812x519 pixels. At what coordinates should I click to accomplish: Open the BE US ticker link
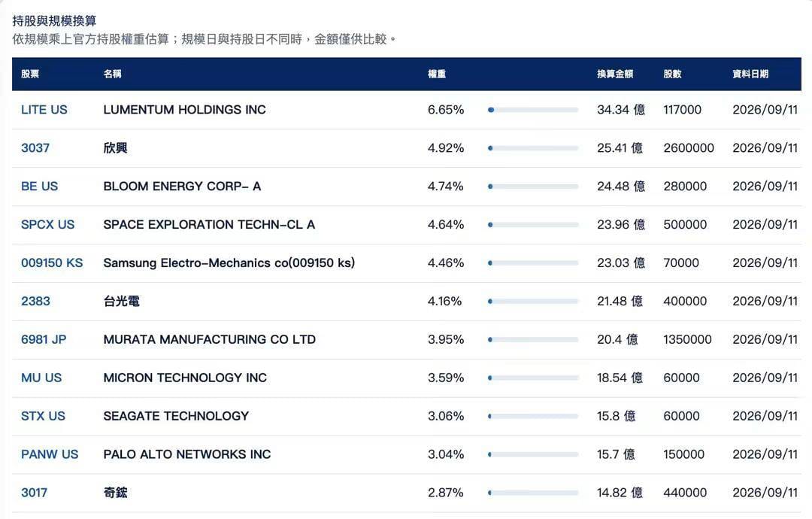tap(39, 187)
